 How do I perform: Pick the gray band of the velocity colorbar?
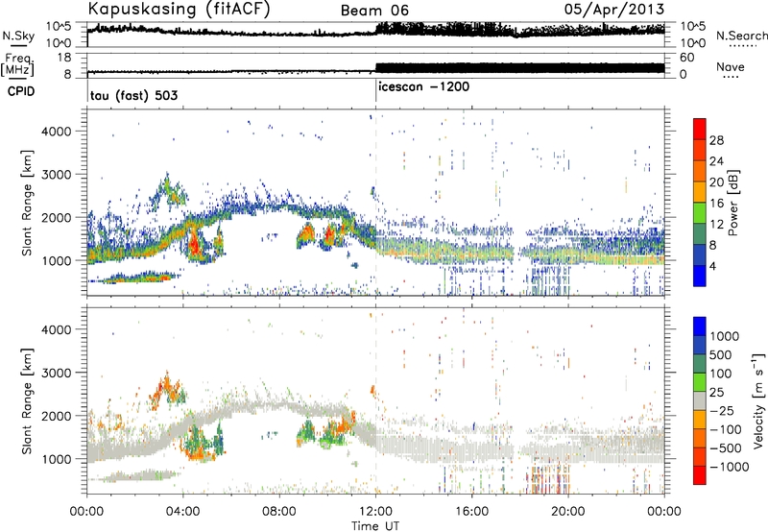pyautogui.click(x=700, y=400)
